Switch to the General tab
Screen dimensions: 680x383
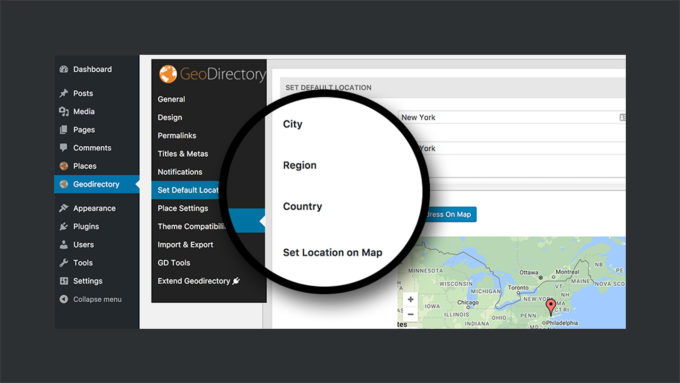point(171,99)
